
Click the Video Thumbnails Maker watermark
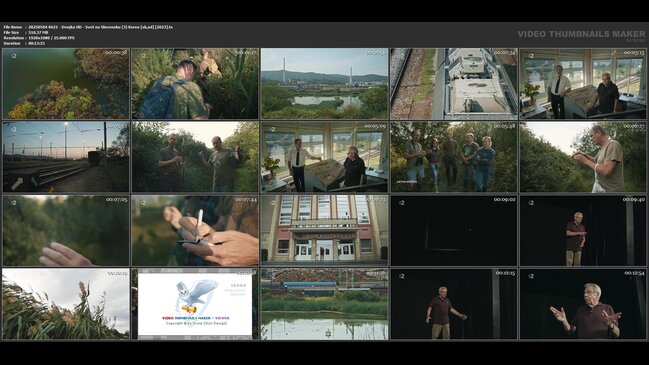[x=581, y=35]
